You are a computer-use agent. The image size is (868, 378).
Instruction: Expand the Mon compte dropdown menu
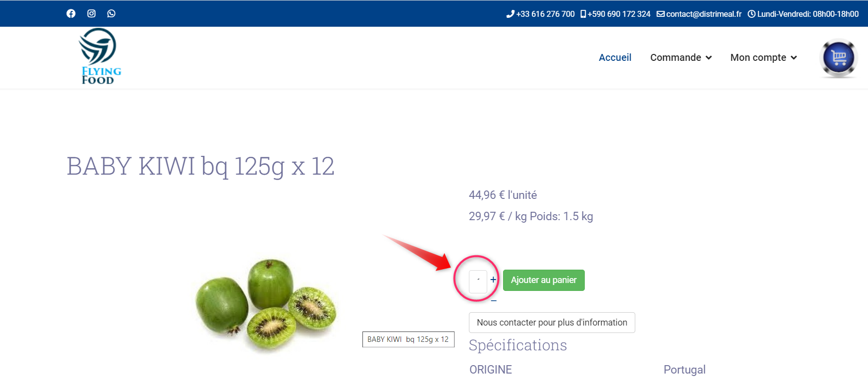[764, 57]
